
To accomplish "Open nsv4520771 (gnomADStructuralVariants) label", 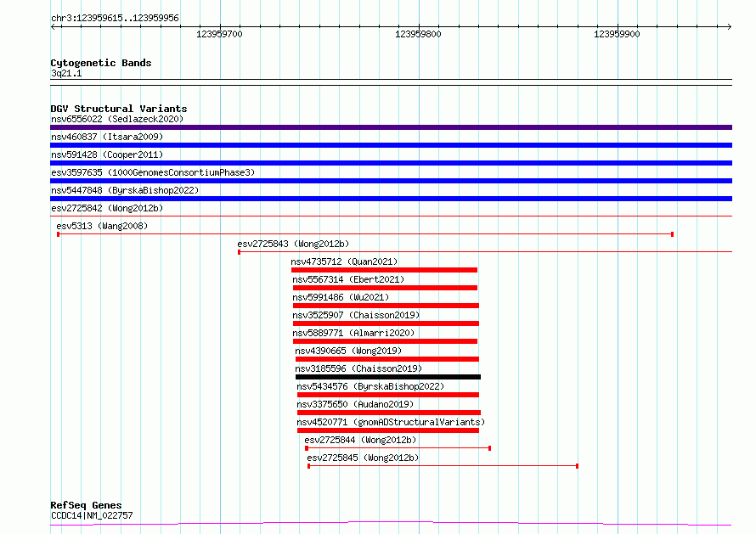I will click(x=391, y=422).
